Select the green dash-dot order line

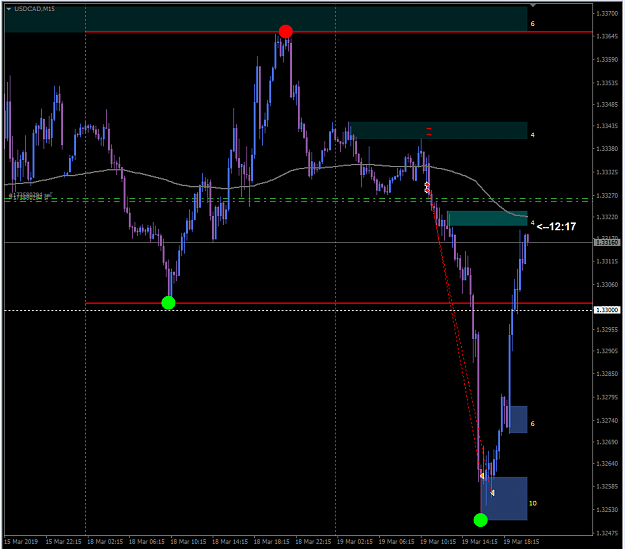pyautogui.click(x=298, y=198)
